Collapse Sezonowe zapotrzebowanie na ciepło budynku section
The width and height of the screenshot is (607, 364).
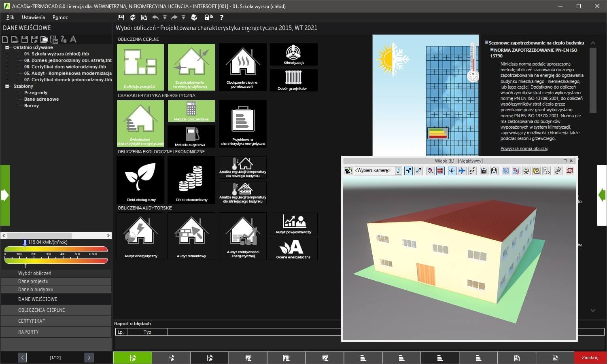click(x=486, y=42)
